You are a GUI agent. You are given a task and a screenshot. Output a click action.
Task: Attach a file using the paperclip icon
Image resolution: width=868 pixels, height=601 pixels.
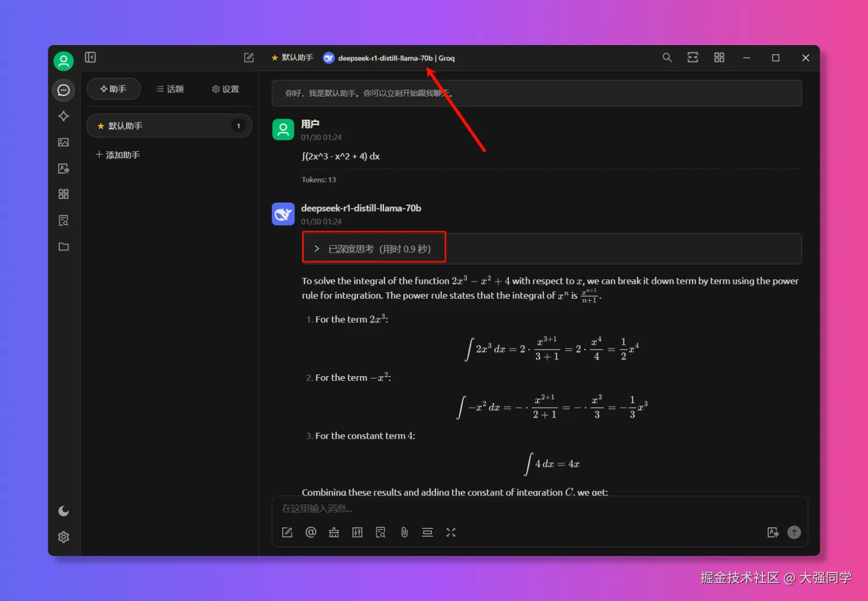[404, 533]
